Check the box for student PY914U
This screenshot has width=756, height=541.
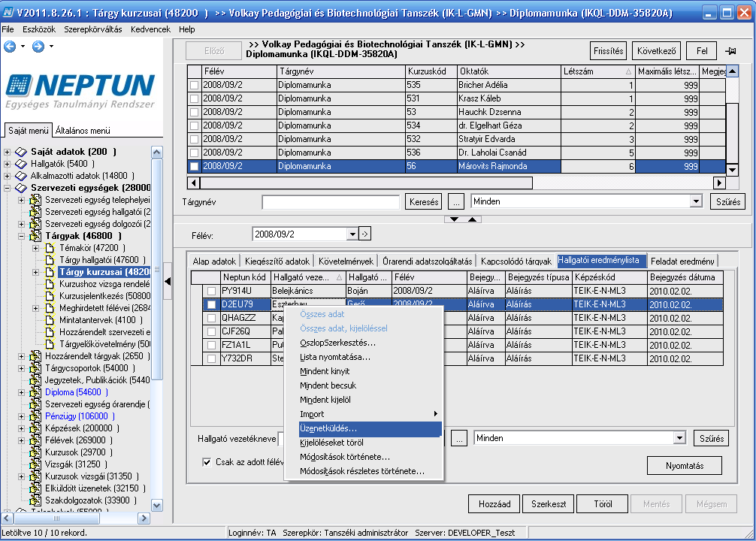212,292
